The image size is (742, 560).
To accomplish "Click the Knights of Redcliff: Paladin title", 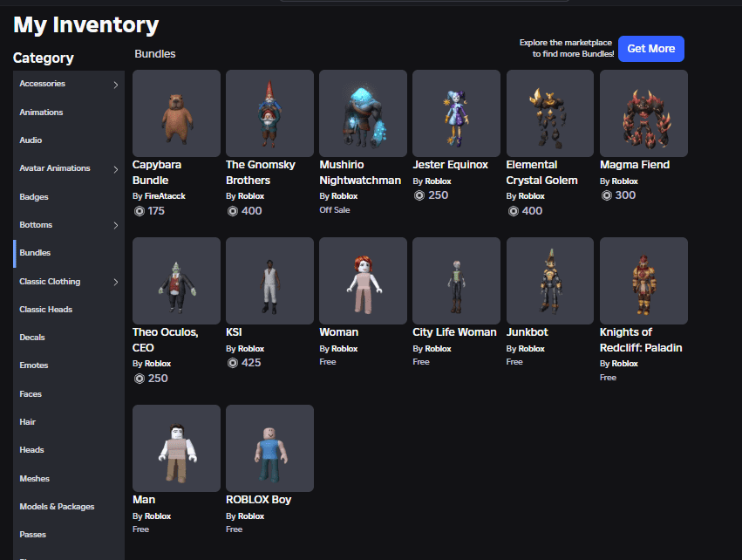I will pos(641,340).
